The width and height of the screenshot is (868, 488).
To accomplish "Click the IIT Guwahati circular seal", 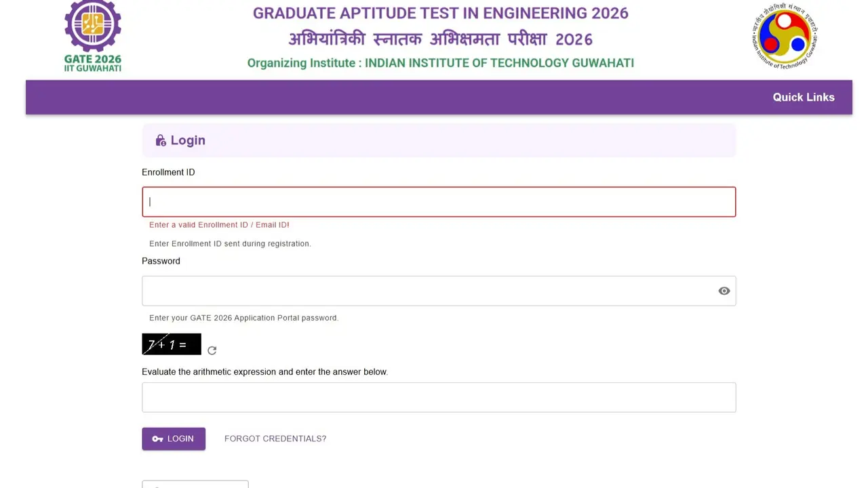I will pyautogui.click(x=783, y=35).
